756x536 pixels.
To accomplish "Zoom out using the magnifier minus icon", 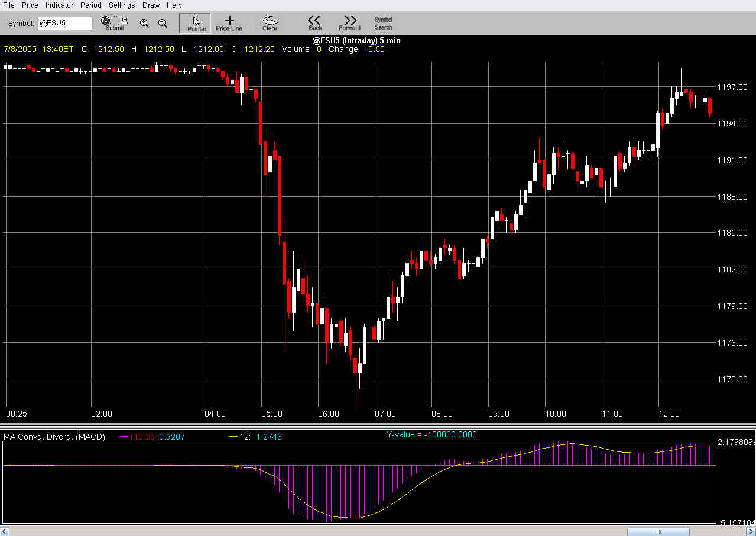I will coord(163,24).
